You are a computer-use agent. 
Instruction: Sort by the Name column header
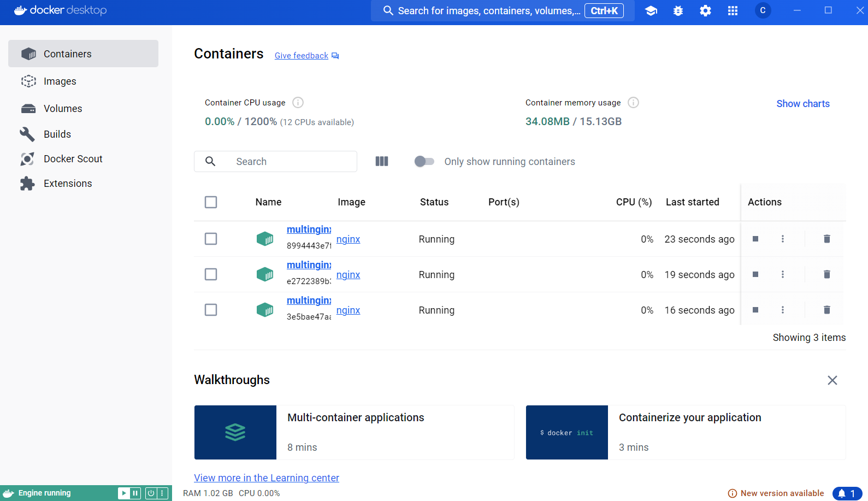[268, 202]
